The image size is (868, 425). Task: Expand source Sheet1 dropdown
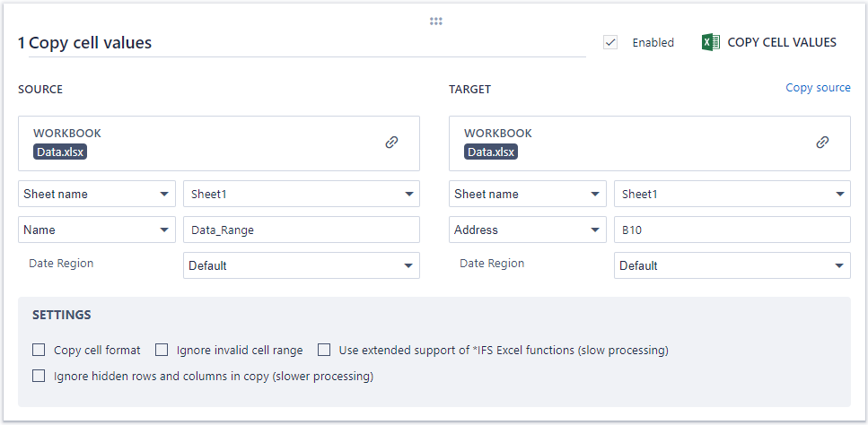coord(301,194)
